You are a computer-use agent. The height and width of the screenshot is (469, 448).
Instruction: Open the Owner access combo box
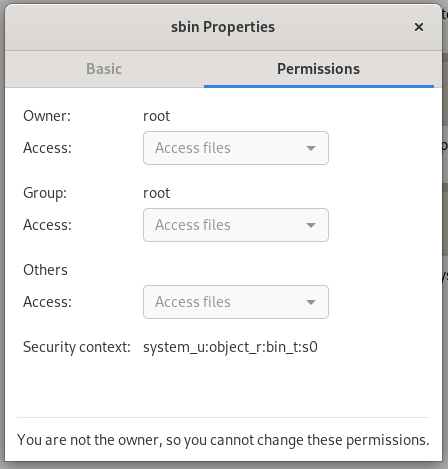click(x=236, y=148)
